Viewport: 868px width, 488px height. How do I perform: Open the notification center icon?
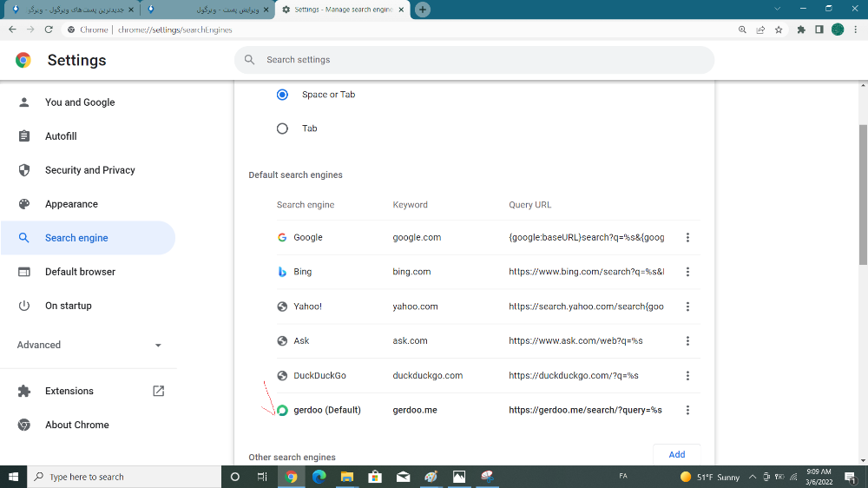(x=851, y=477)
